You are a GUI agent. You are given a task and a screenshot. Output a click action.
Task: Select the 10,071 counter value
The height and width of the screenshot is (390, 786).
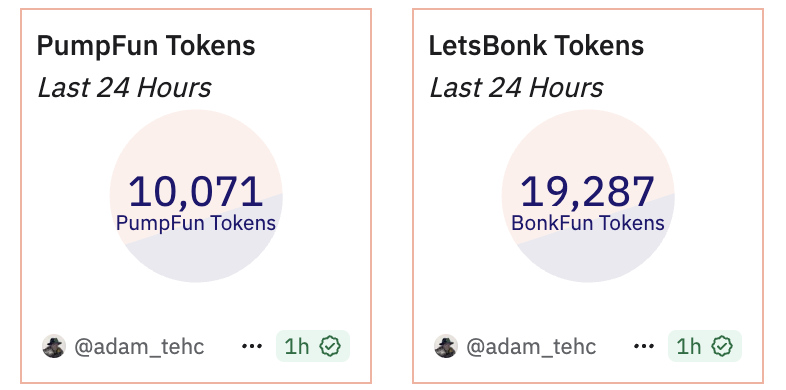click(195, 191)
